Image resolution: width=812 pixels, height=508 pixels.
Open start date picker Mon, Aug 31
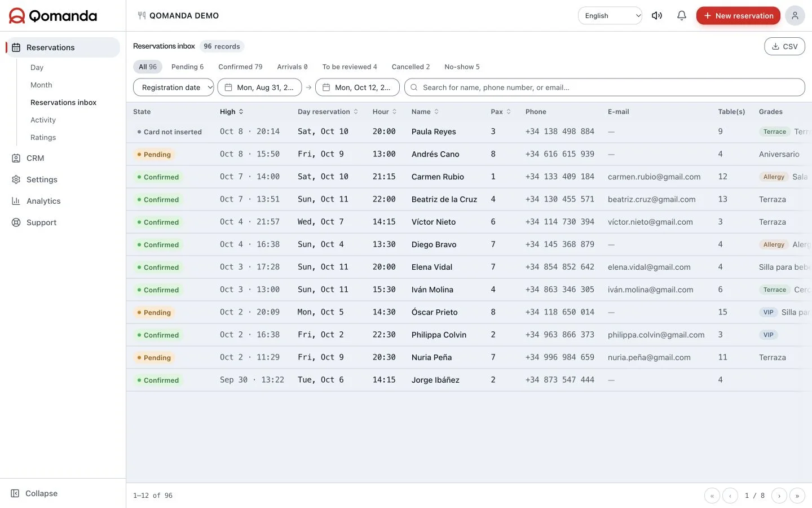(x=260, y=87)
